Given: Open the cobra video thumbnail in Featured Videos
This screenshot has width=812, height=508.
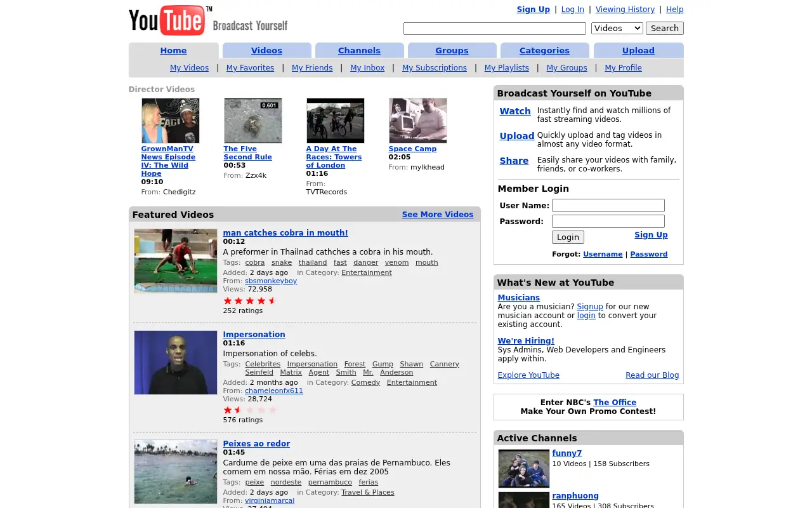Looking at the screenshot, I should (x=176, y=261).
